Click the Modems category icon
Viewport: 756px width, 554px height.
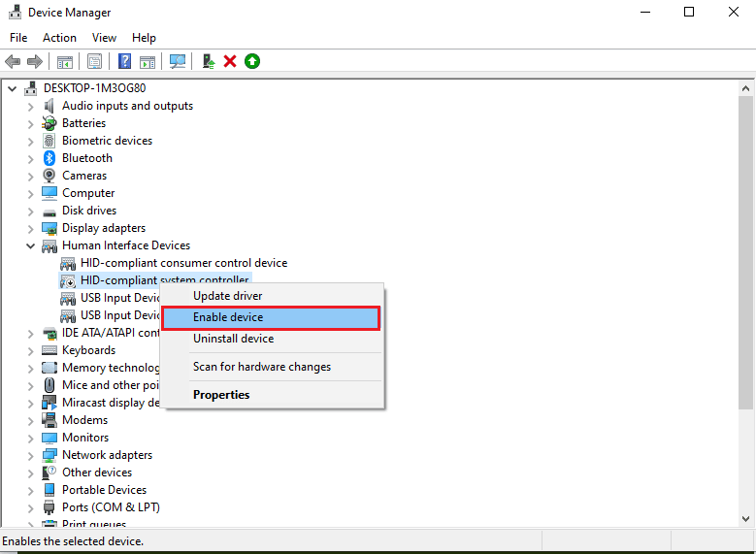point(49,420)
